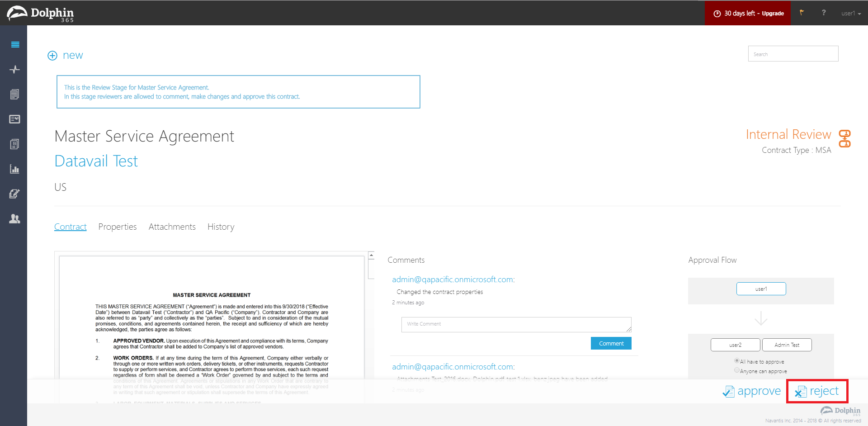Open help question mark icon
This screenshot has height=426, width=868.
point(824,13)
